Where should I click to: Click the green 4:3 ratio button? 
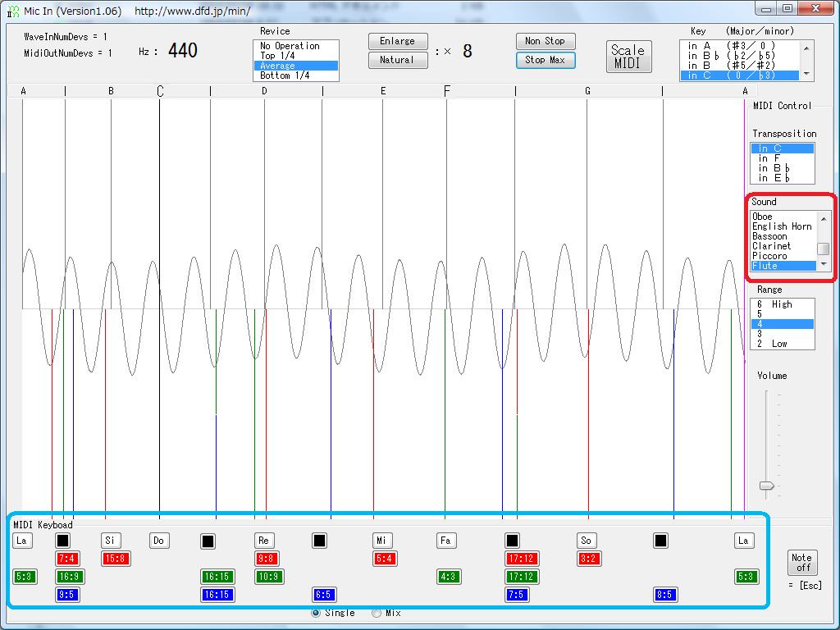(x=449, y=577)
